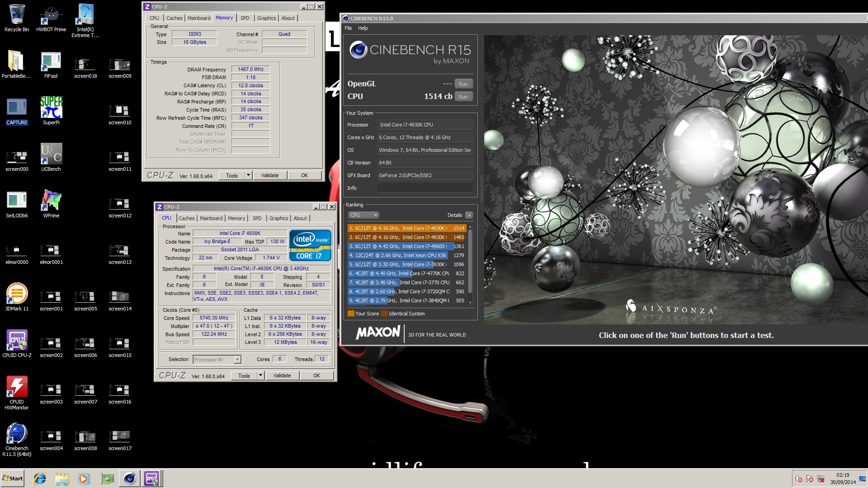Open Tools dropdown arrow in Memory CPU-Z window
The width and height of the screenshot is (868, 488).
tap(248, 175)
